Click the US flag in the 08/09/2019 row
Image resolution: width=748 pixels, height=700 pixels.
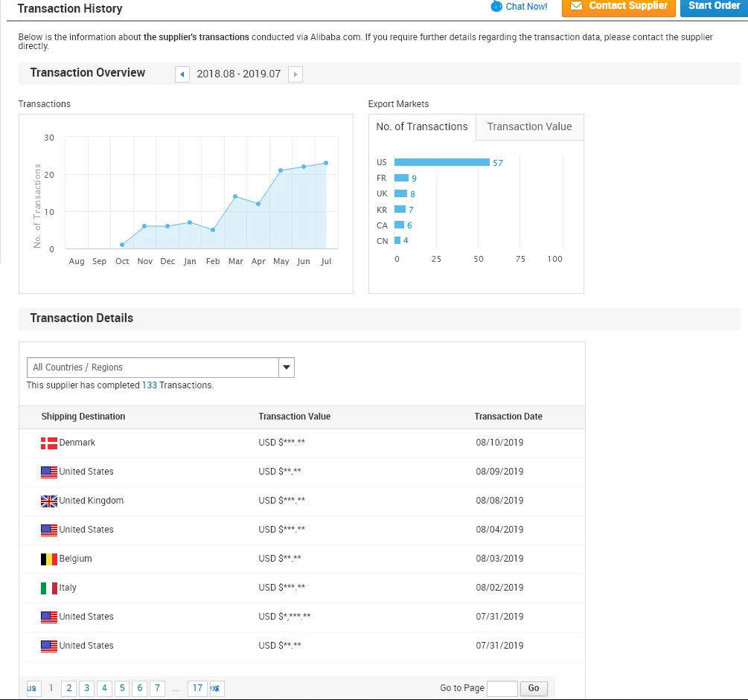(49, 472)
